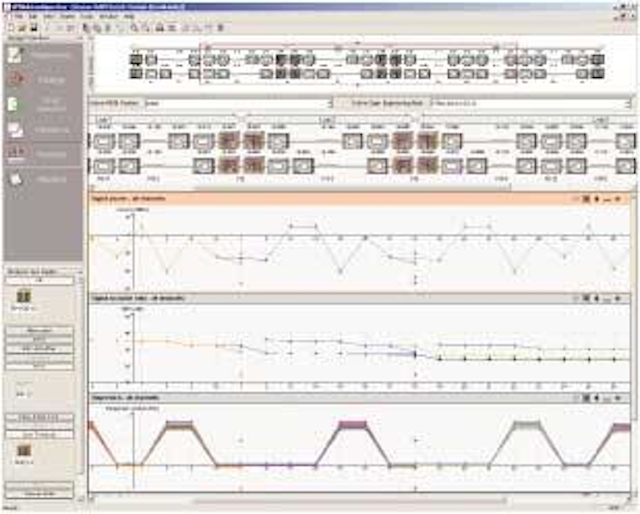Open the Window menu
The height and width of the screenshot is (514, 640).
pyautogui.click(x=109, y=16)
